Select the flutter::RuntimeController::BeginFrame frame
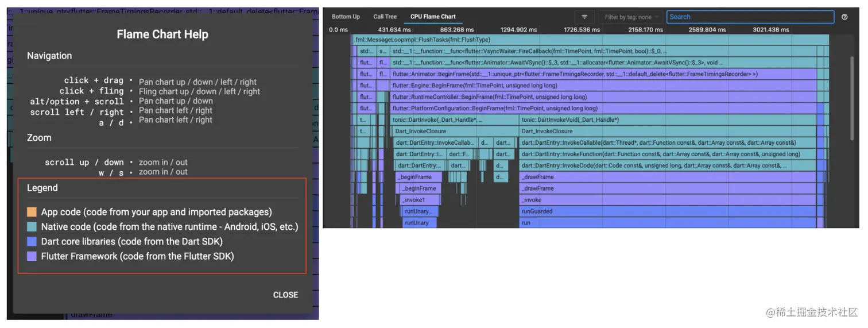This screenshot has width=868, height=328. pos(603,97)
